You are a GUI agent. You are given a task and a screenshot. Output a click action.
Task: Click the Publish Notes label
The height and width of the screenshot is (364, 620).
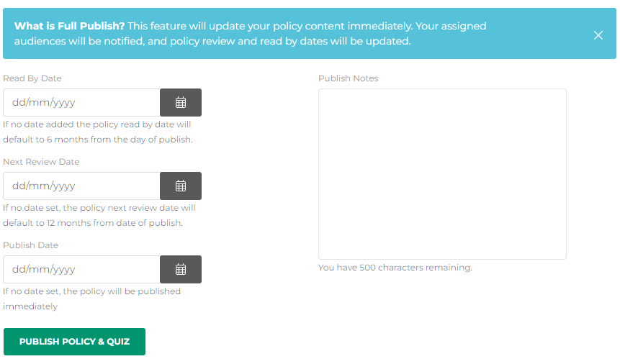click(x=348, y=78)
